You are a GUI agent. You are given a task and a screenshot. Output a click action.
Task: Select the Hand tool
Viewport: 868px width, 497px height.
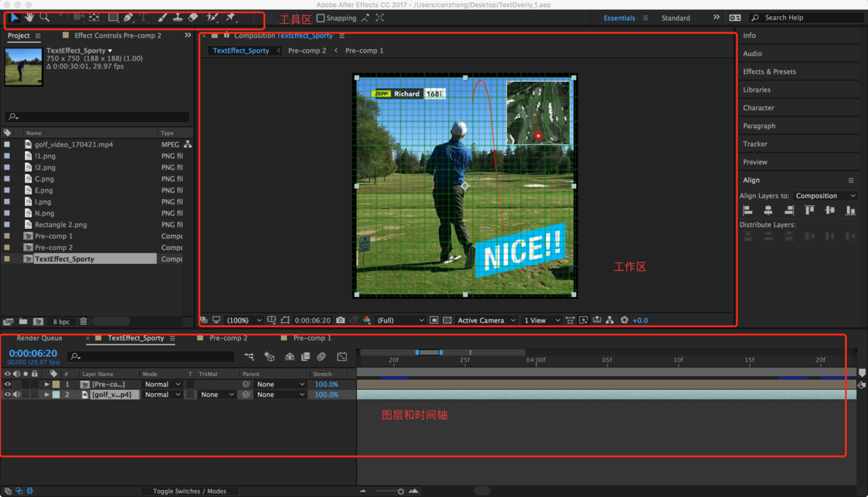point(30,17)
